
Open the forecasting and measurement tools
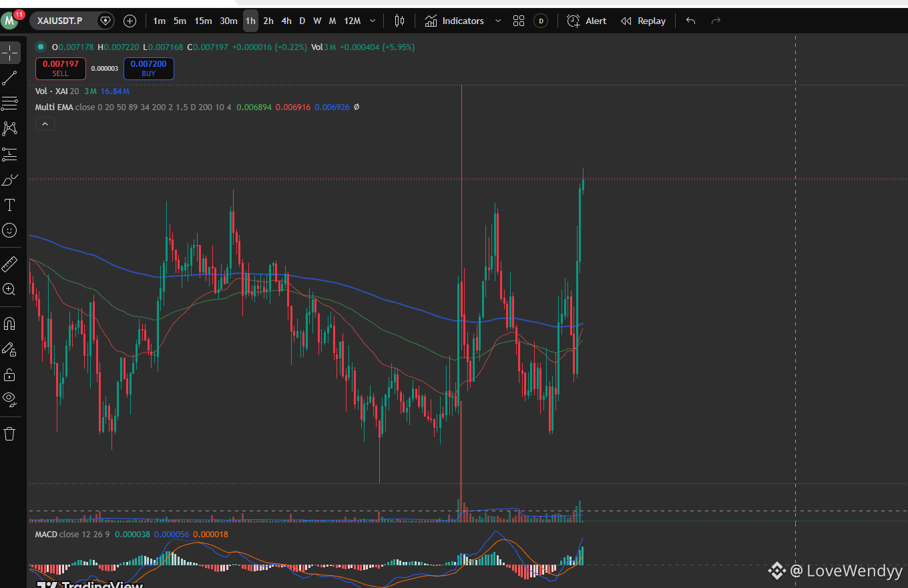(x=9, y=154)
